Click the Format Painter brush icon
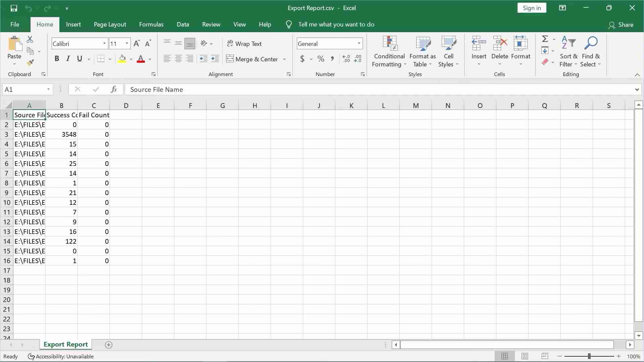644x362 pixels. coord(30,63)
